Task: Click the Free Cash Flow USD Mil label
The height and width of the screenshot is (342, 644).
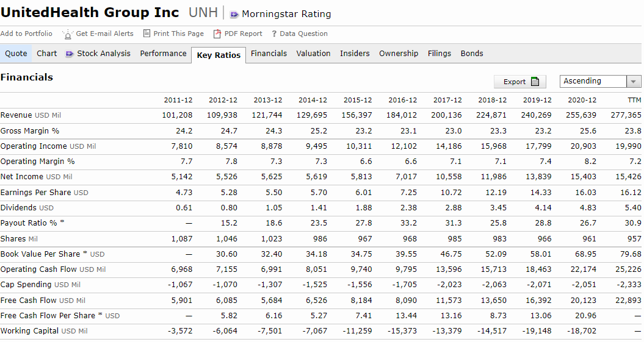Action: [43, 300]
